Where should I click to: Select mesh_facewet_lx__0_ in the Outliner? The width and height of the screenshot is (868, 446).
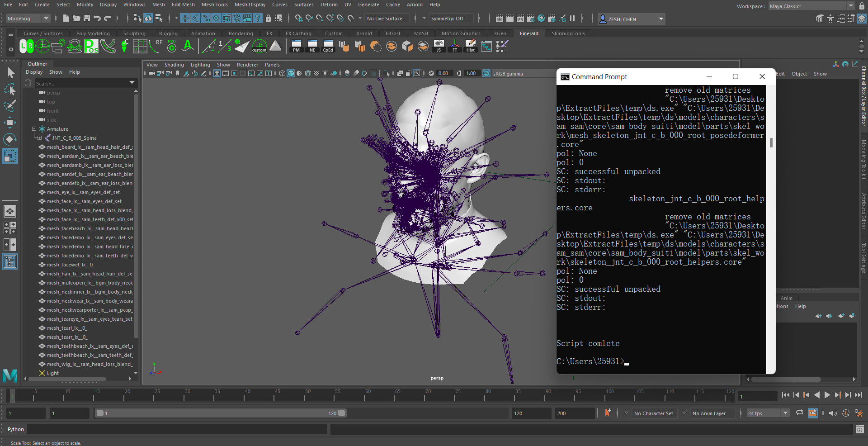[x=71, y=265]
